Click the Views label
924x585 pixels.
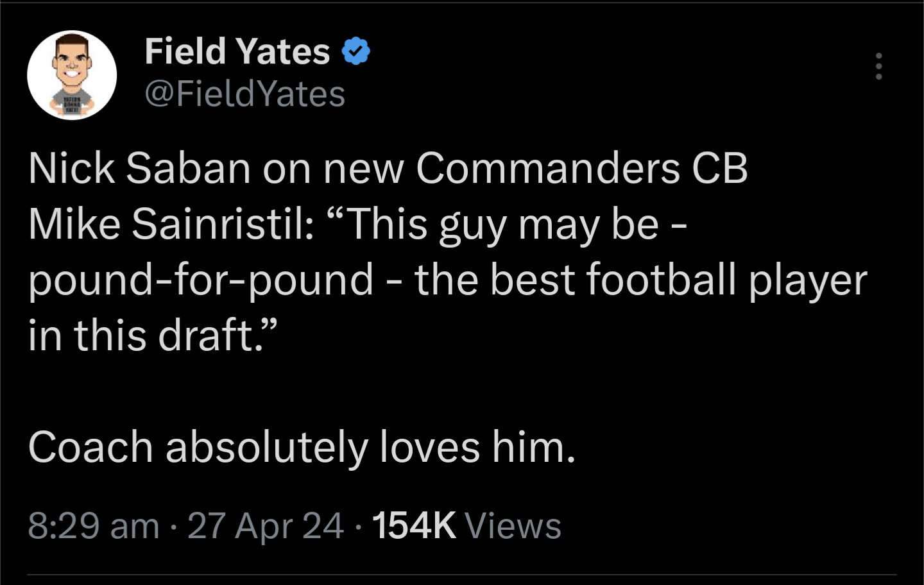513,526
